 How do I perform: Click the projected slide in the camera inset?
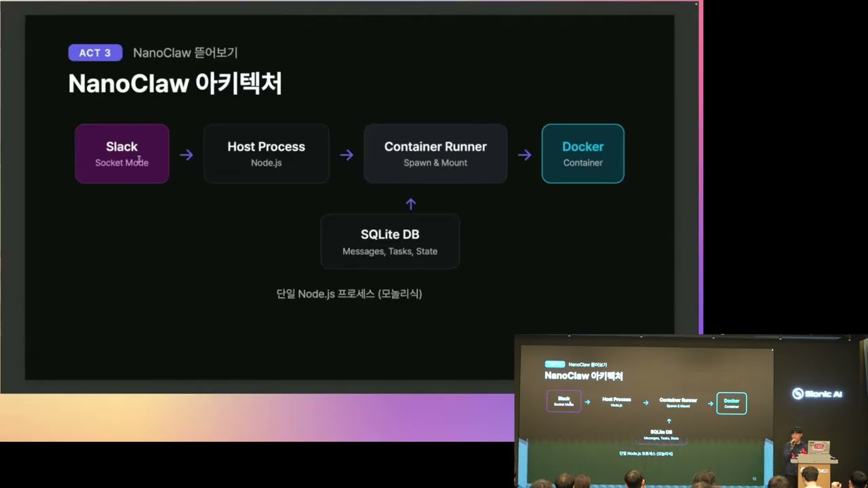click(x=646, y=413)
